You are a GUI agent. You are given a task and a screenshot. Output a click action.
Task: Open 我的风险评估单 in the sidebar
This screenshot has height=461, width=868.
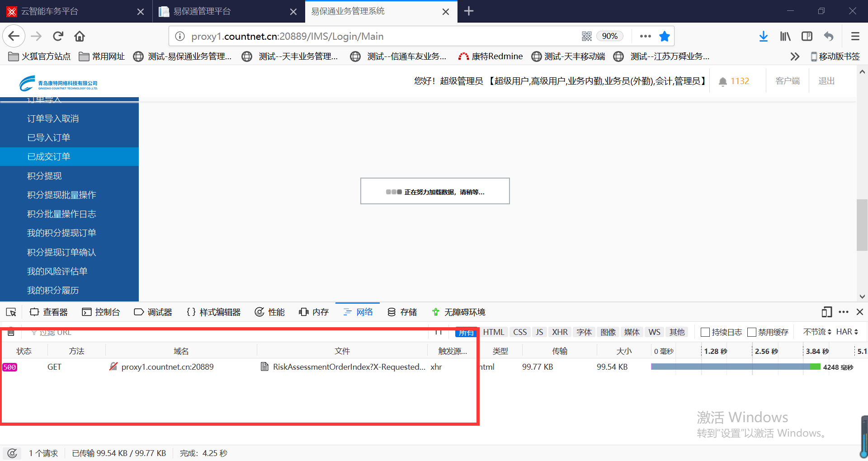(57, 271)
